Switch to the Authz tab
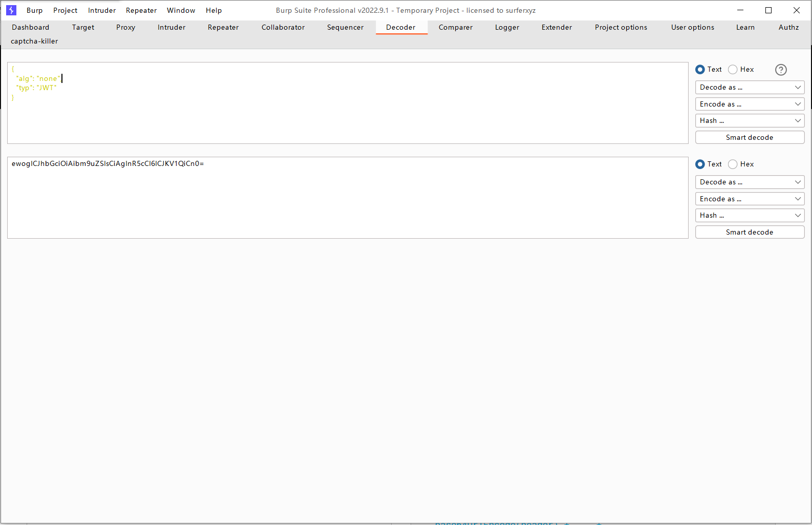The height and width of the screenshot is (525, 812). click(789, 28)
